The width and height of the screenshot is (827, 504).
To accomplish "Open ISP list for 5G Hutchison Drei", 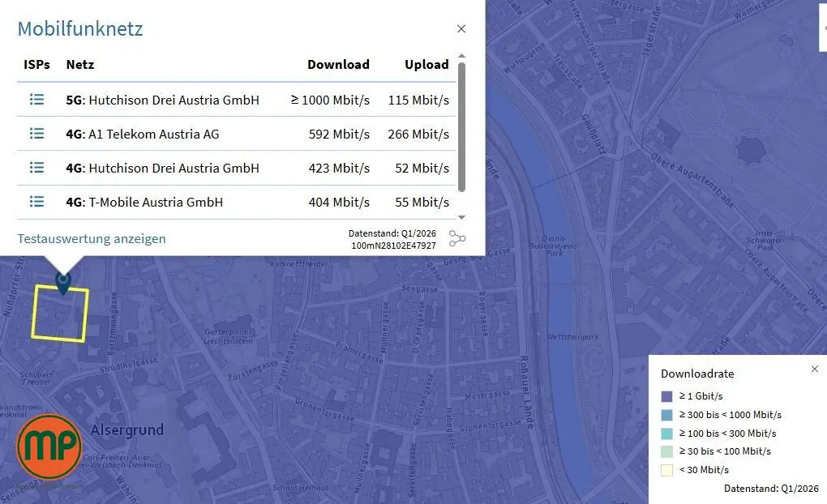I will pyautogui.click(x=36, y=100).
